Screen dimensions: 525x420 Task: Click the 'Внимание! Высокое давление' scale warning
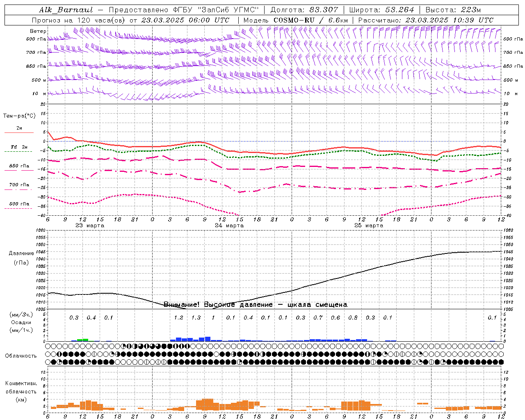pos(218,305)
